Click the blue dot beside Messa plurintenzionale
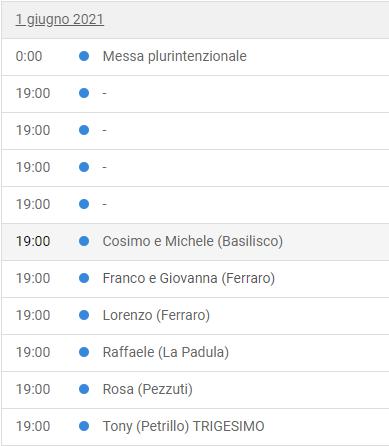 pos(84,56)
